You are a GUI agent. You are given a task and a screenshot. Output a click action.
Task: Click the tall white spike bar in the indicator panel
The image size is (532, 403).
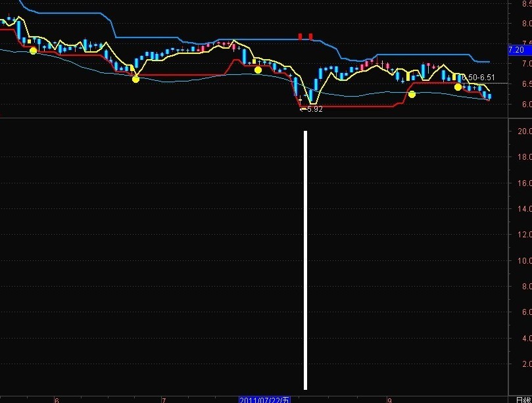305,260
